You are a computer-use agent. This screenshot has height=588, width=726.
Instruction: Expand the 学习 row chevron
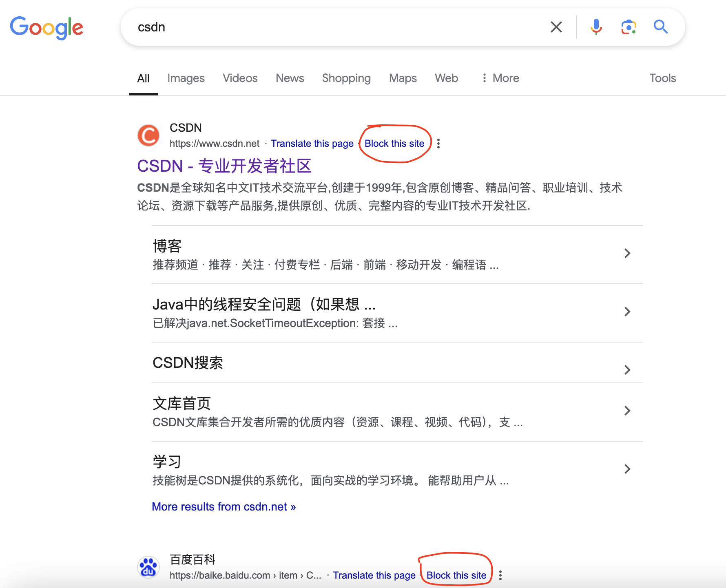(627, 469)
